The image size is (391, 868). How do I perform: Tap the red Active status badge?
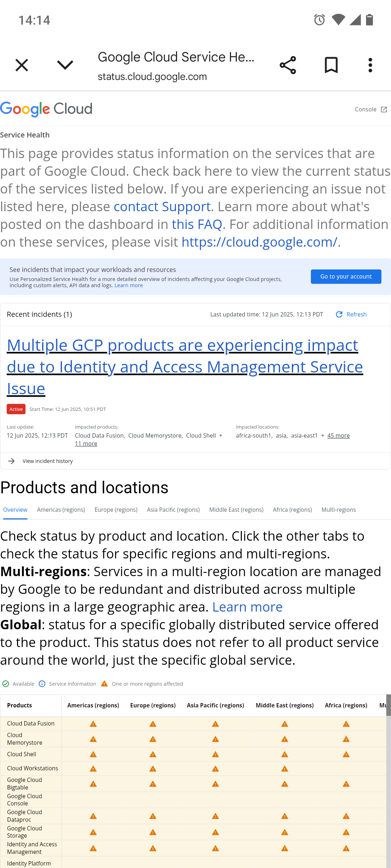tap(16, 409)
